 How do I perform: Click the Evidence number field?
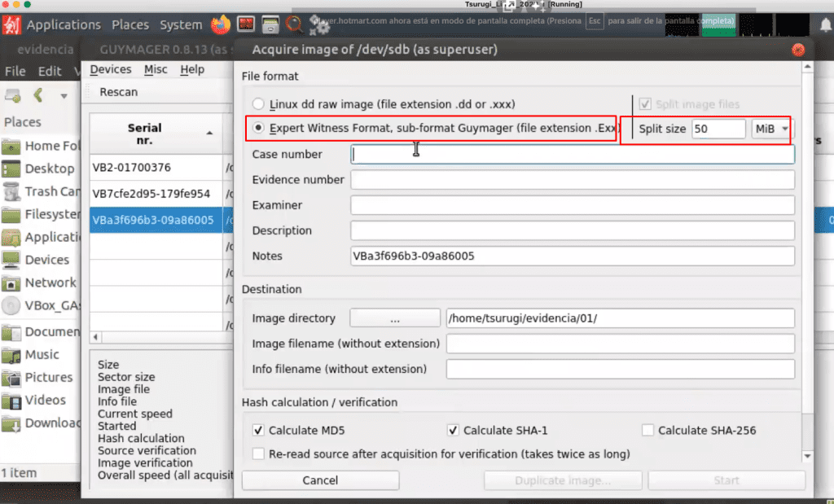tap(573, 180)
